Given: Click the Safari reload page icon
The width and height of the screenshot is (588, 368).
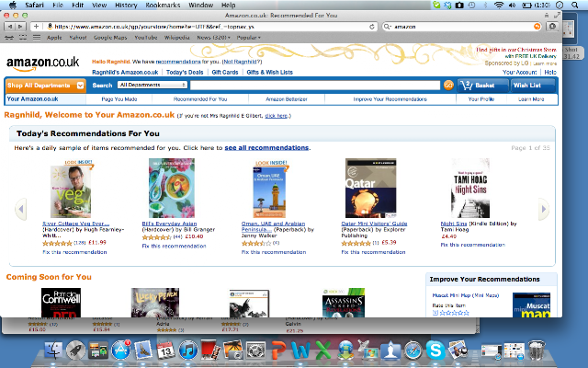Looking at the screenshot, I should pos(371,27).
